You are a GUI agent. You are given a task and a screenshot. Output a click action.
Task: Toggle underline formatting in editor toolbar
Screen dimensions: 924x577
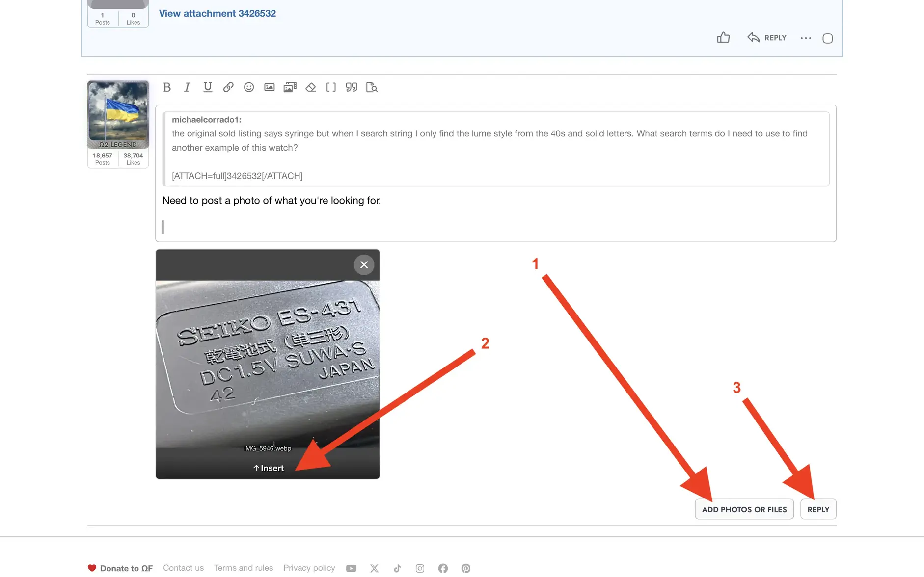[208, 87]
